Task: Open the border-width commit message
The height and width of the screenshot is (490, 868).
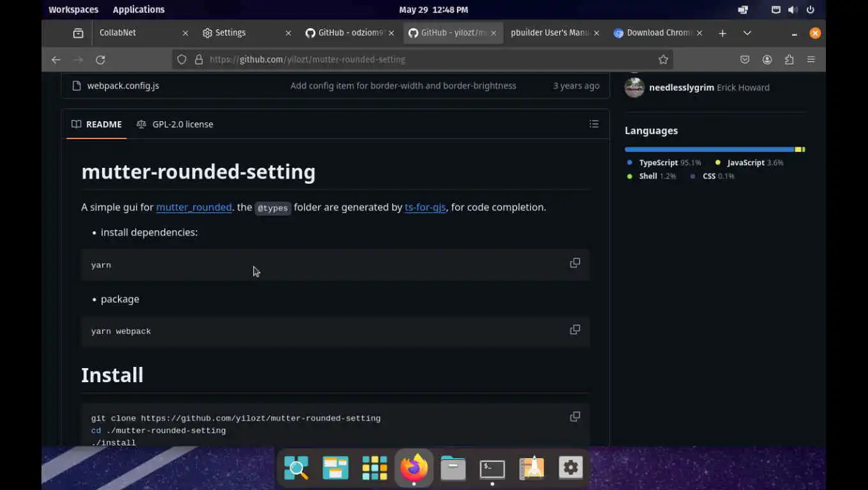Action: [x=403, y=85]
